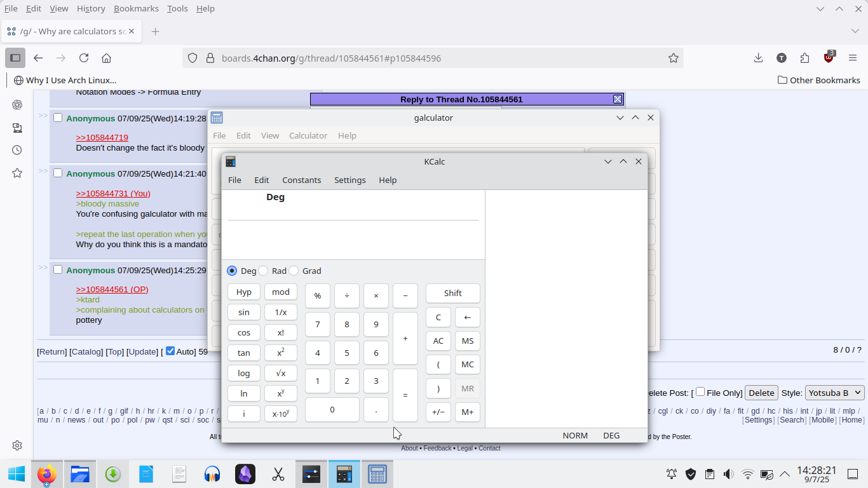Toggle the Firefox sidebar button
868x488 pixels.
coord(15,58)
